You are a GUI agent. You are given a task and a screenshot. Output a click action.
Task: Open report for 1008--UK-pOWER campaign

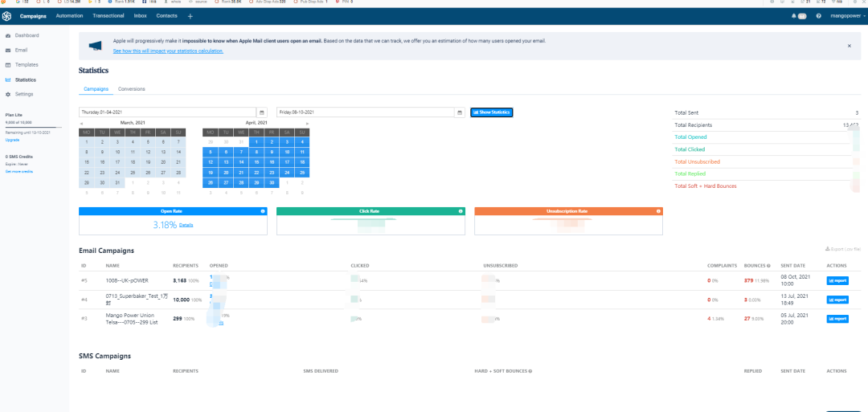tap(837, 280)
